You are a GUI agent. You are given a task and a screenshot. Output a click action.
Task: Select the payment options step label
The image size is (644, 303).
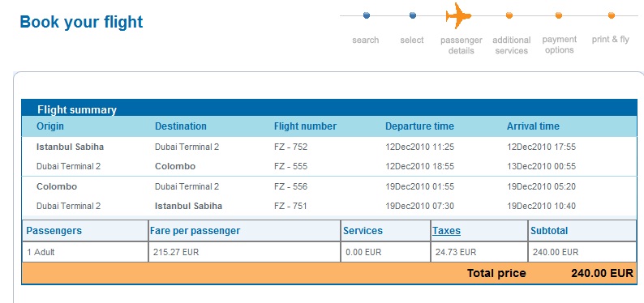click(x=560, y=45)
